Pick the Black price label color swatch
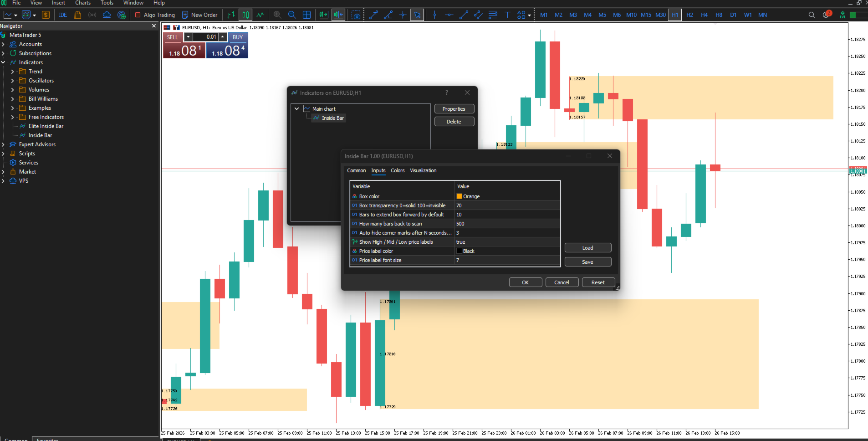 pos(459,251)
